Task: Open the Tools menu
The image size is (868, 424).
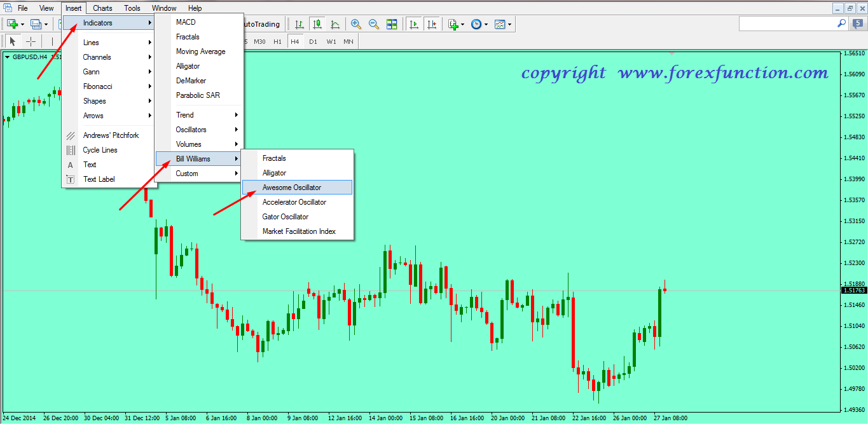Action: (x=132, y=8)
